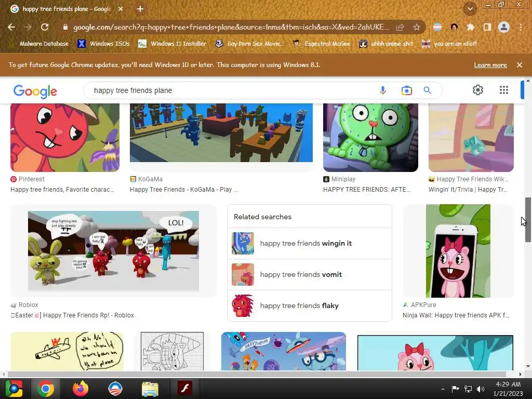Image resolution: width=532 pixels, height=399 pixels.
Task: Select related search vomit
Action: (x=310, y=274)
